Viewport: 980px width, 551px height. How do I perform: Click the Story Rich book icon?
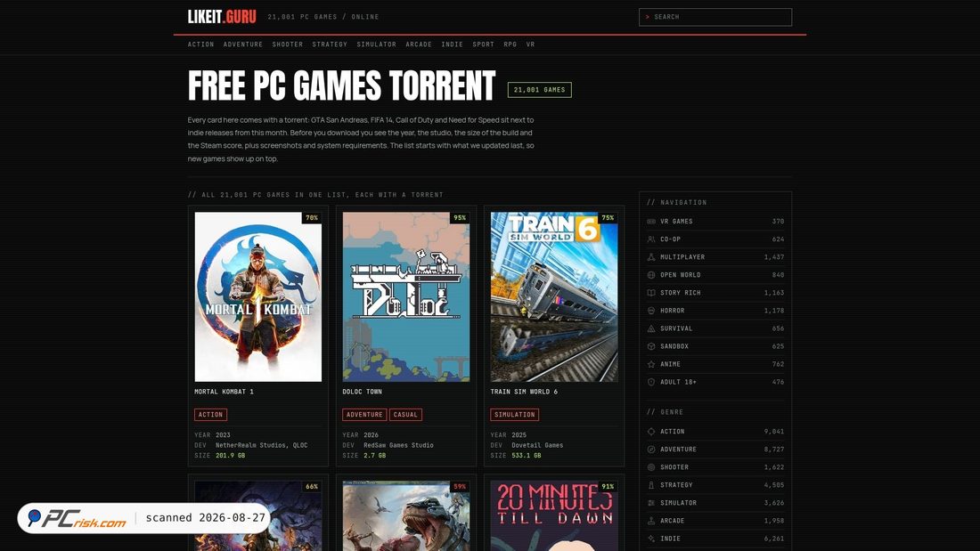point(650,292)
